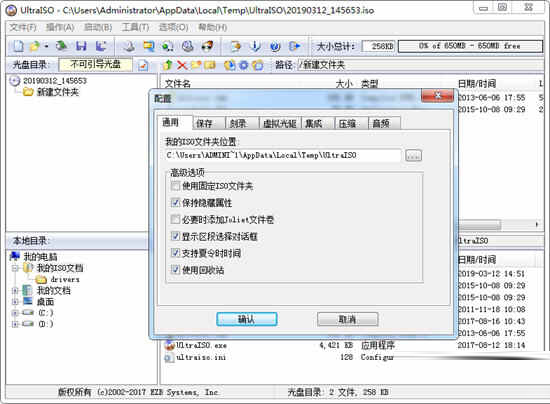Screen dimensions: 550x404
Task: Click right arrow of disc list scrollbar
Action: point(537,224)
